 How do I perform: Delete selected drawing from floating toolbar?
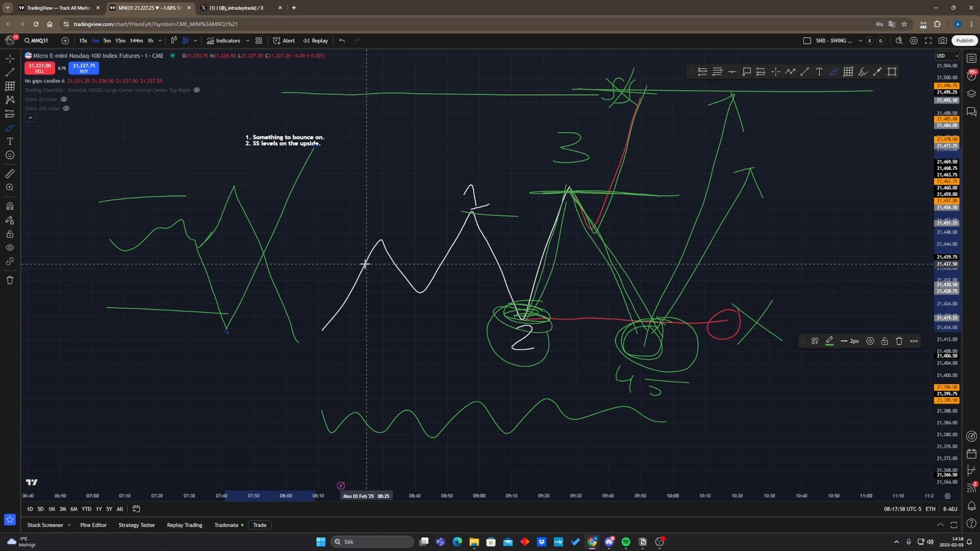point(899,341)
